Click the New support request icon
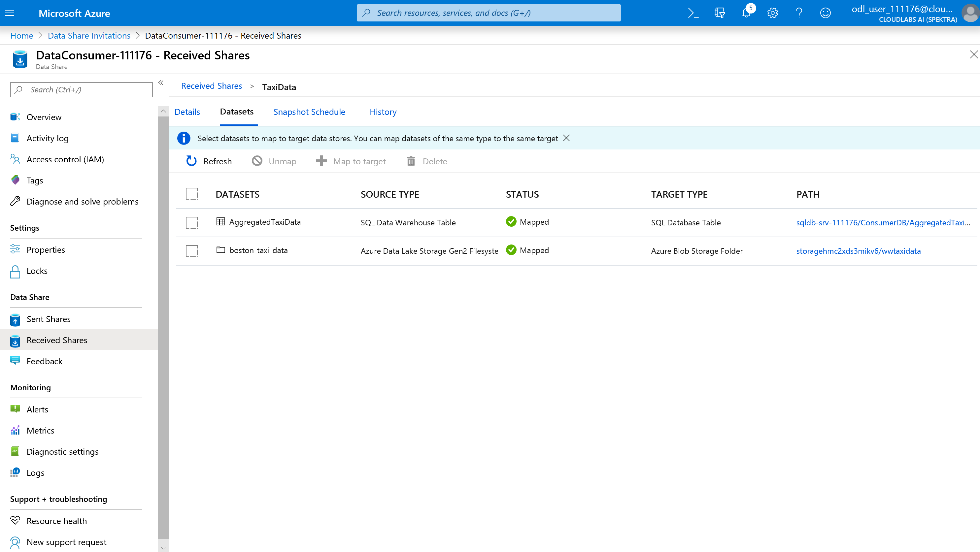The height and width of the screenshot is (552, 980). pos(15,542)
